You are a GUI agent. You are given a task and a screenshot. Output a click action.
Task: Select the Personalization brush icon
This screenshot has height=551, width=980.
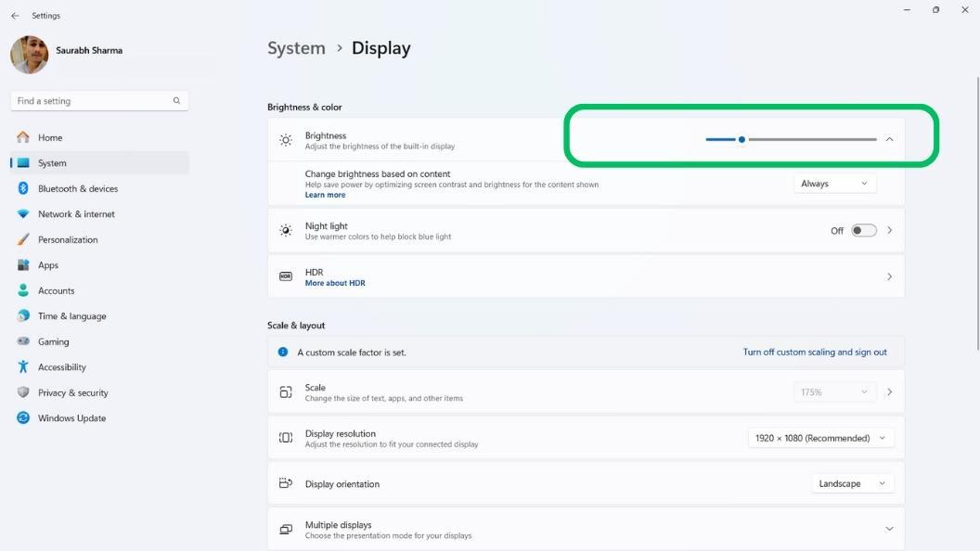[22, 239]
